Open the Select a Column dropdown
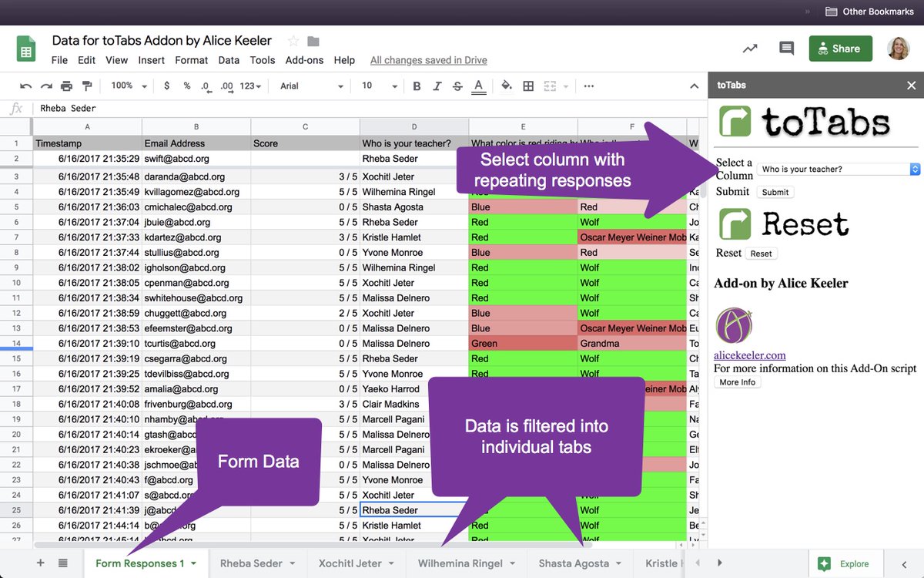The height and width of the screenshot is (578, 924). [x=839, y=169]
